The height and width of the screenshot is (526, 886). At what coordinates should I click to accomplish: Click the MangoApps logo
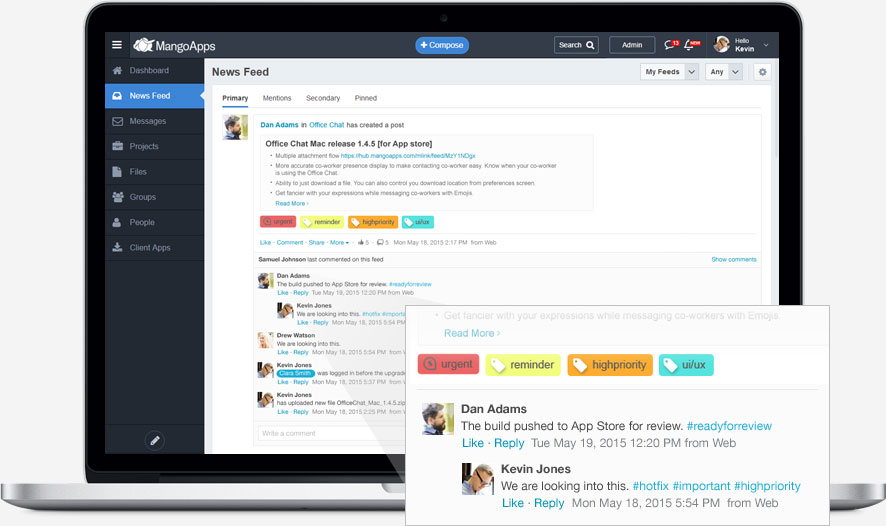[174, 45]
